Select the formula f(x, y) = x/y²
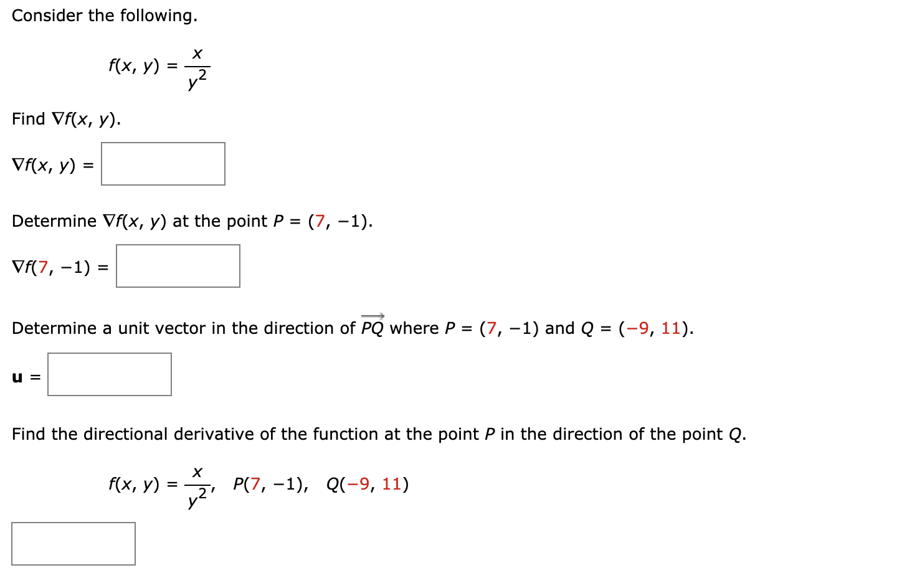The height and width of the screenshot is (588, 912). (x=159, y=69)
